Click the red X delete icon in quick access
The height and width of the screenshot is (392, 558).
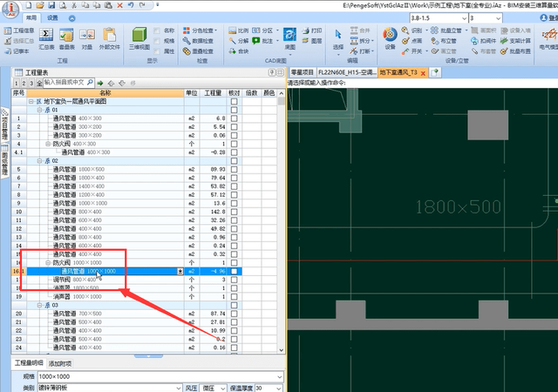tap(120, 5)
